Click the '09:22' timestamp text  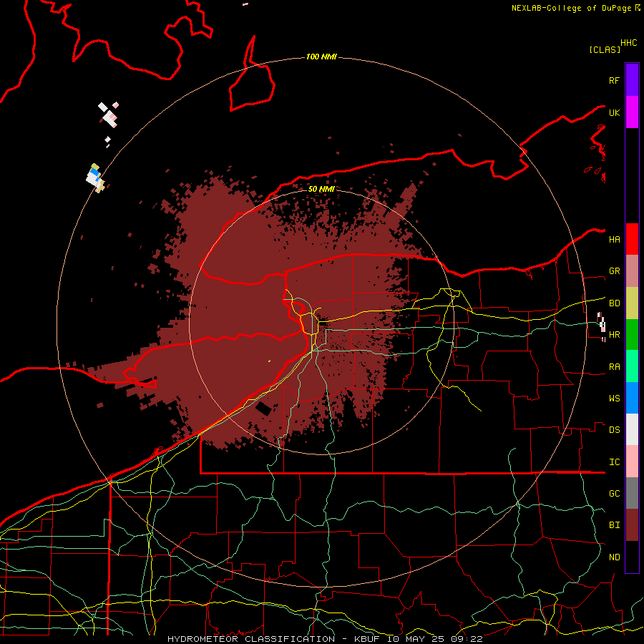tap(466, 639)
